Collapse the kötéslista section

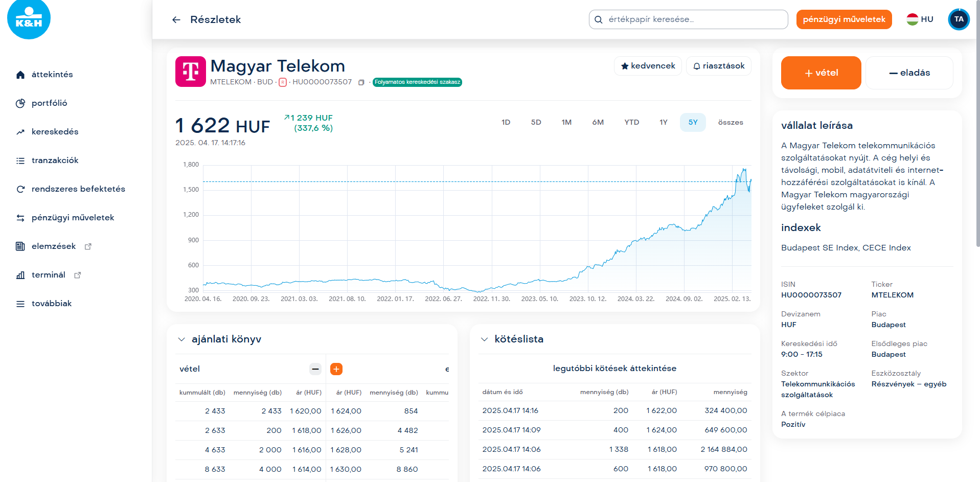point(484,339)
